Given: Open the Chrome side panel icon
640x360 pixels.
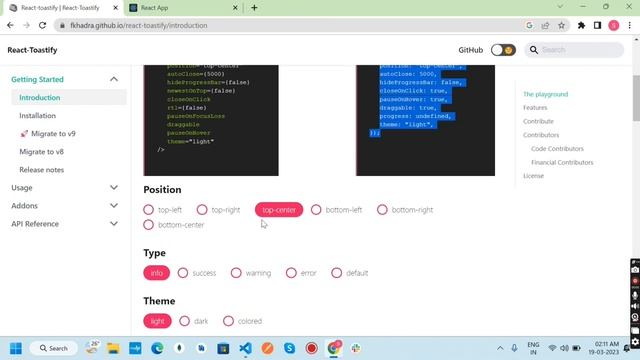Looking at the screenshot, I should pos(597,25).
